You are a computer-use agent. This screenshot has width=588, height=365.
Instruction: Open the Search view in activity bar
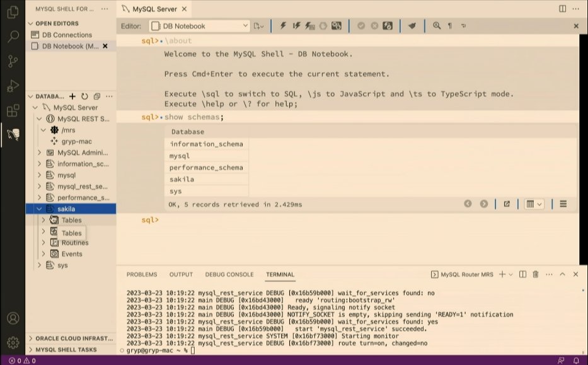(13, 37)
